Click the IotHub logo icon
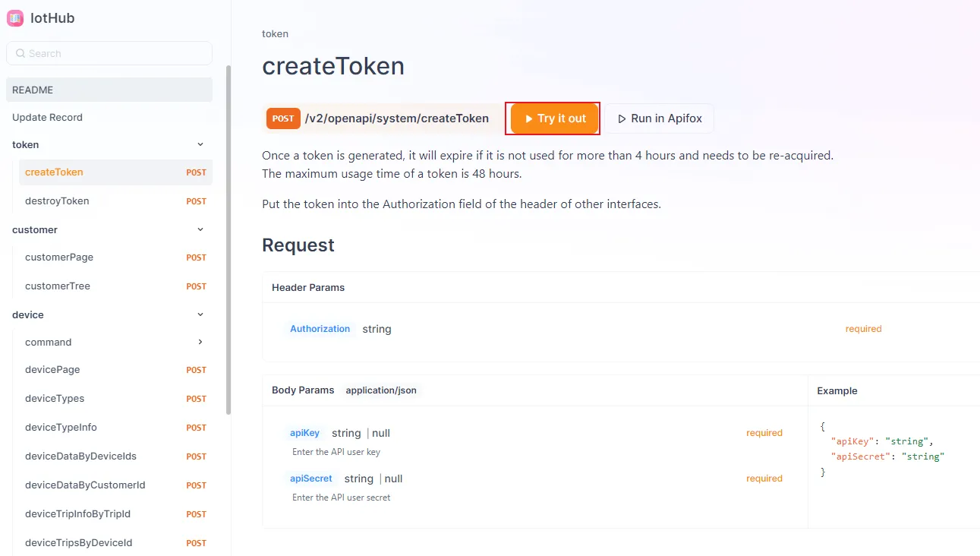The height and width of the screenshot is (556, 980). coord(15,17)
